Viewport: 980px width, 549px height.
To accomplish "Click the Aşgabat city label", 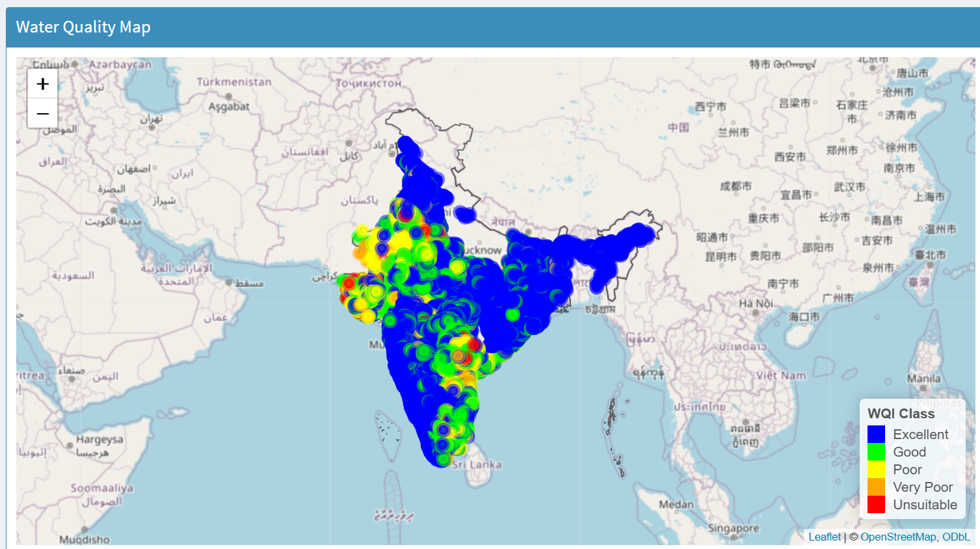I will pyautogui.click(x=229, y=107).
